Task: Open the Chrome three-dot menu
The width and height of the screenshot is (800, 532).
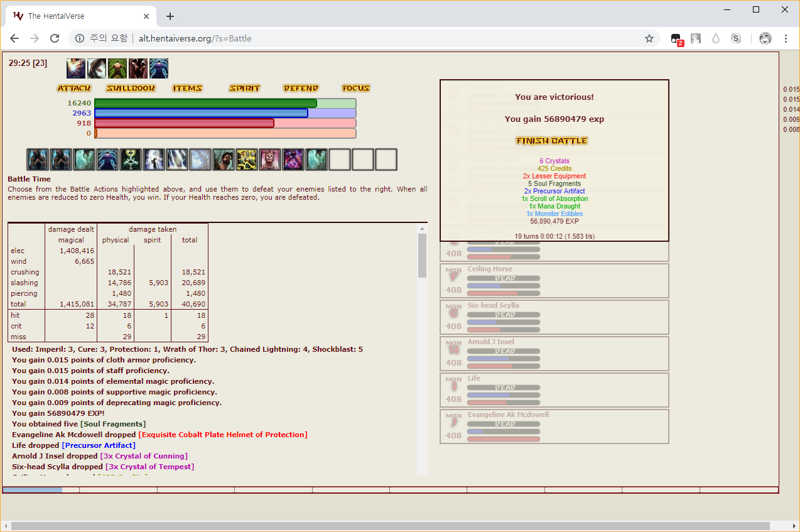Action: tap(786, 38)
